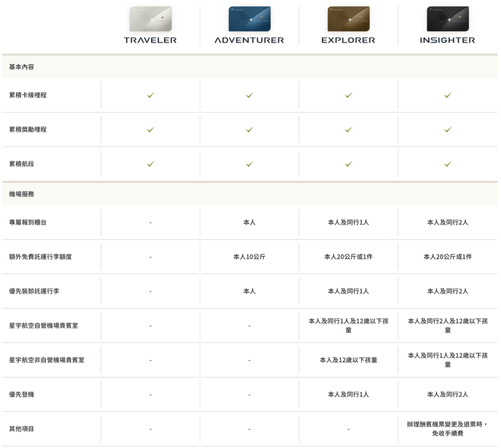Click the 辦理酬賓機票變更及退票時，免收手續費 cell
Image resolution: width=501 pixels, height=448 pixels.
(x=447, y=429)
